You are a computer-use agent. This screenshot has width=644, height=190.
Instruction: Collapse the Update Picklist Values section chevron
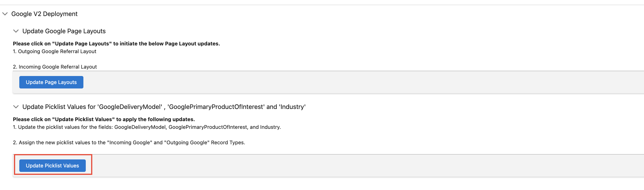point(16,107)
